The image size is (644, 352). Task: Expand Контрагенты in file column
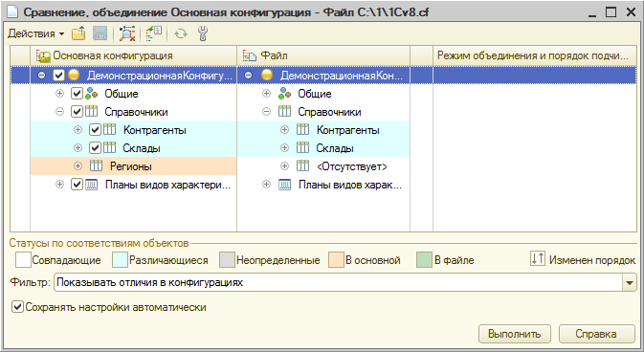pyautogui.click(x=284, y=130)
